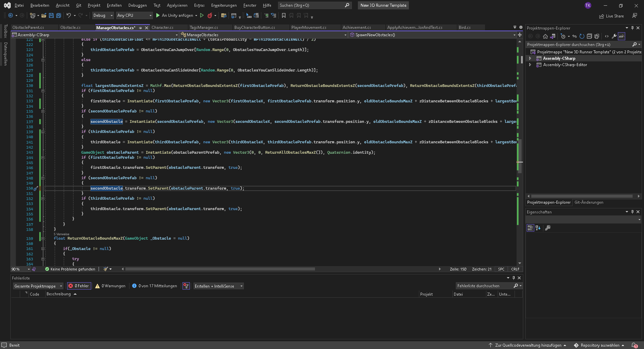Toggle the '0 Warnungen' filter in Fehlerliste
644x349 pixels.
[x=110, y=286]
